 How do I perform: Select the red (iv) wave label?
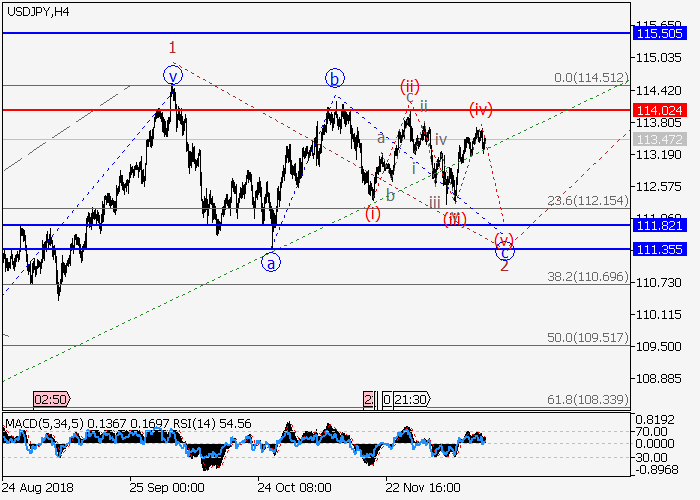[x=479, y=108]
